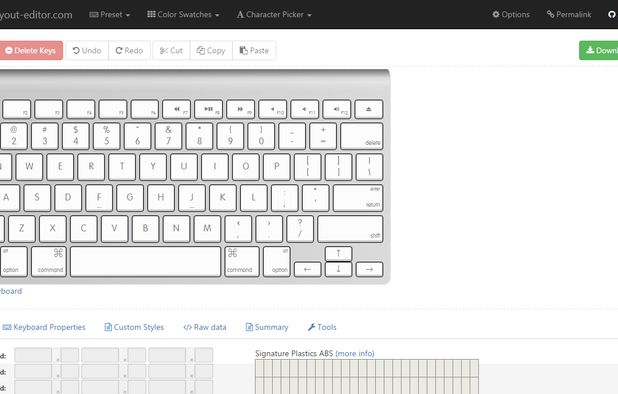Select the semicolon key
The width and height of the screenshot is (618, 394).
click(285, 198)
